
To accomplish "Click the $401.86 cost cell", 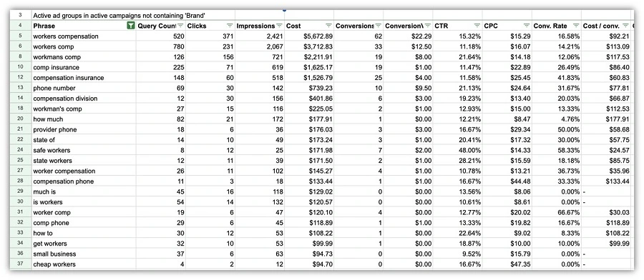I will click(x=309, y=99).
